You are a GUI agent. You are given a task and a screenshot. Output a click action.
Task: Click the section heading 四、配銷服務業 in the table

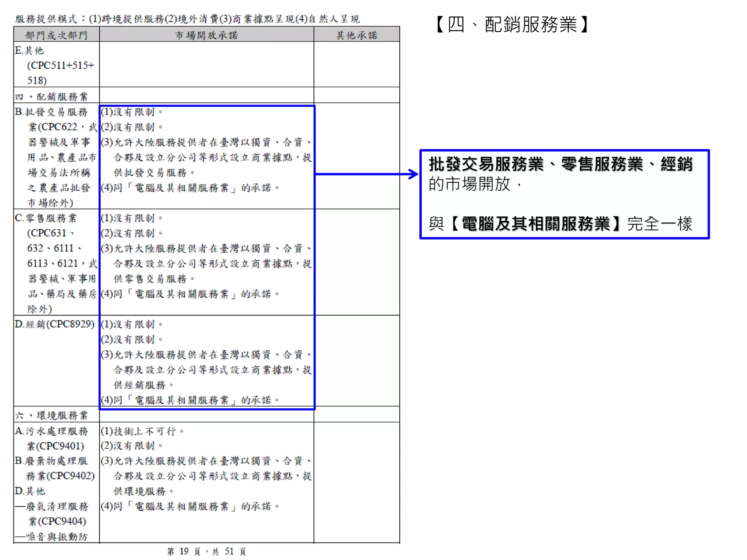pos(51,96)
